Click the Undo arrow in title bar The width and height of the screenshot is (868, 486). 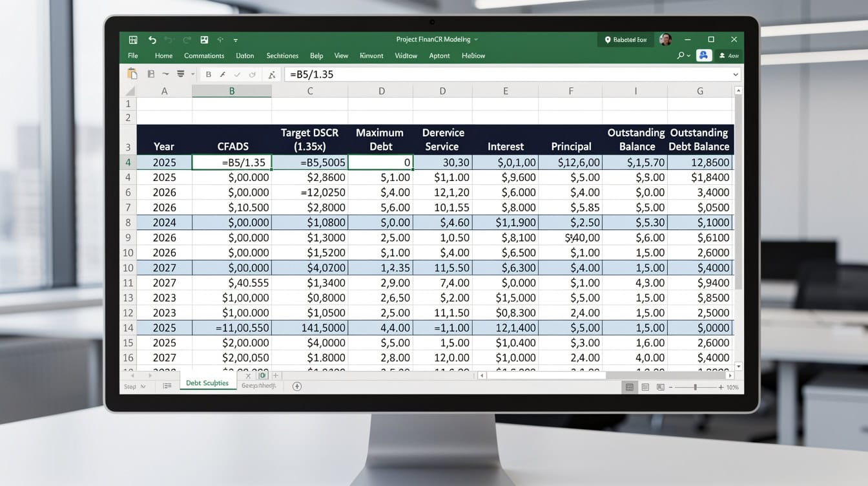click(152, 39)
